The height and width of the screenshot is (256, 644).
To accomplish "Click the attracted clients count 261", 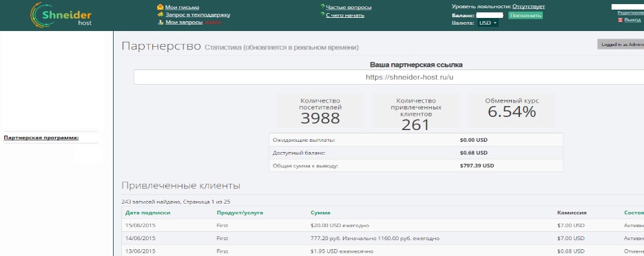I will point(415,125).
